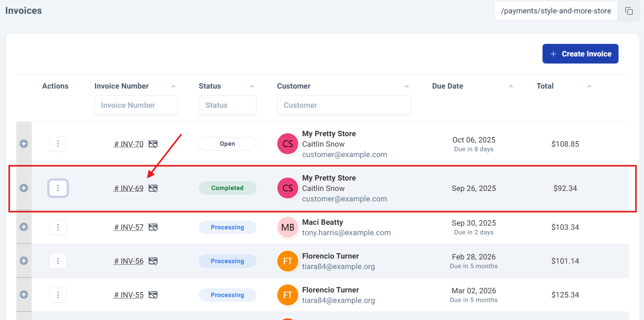Copy the payments URL with the copy icon

coord(629,11)
